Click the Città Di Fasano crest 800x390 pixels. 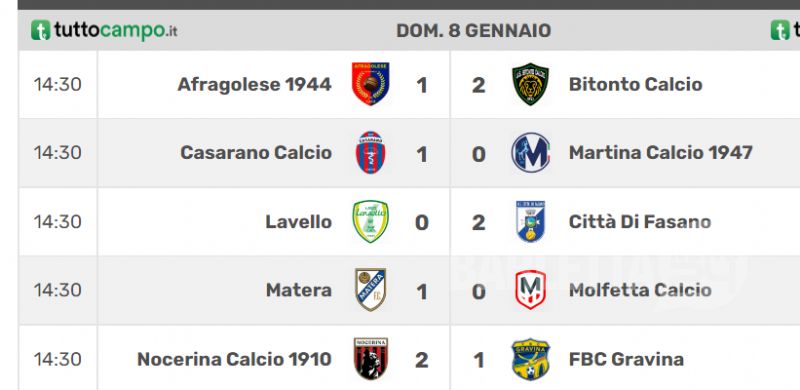[x=531, y=221]
